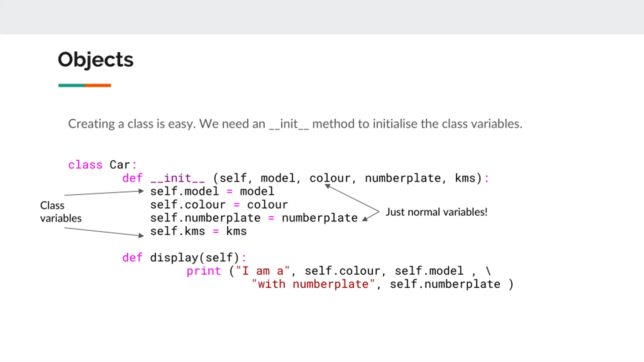Click the arrowhead pointing at self.kms
This screenshot has height=362, width=644.
(x=141, y=236)
